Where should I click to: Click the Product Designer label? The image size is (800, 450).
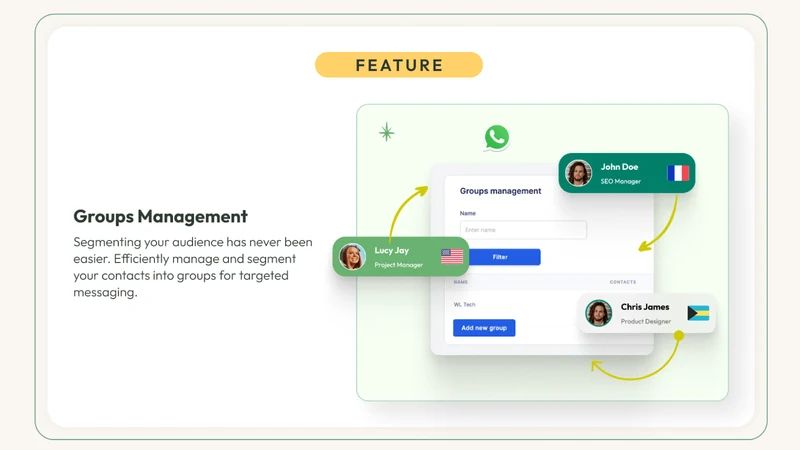(646, 321)
